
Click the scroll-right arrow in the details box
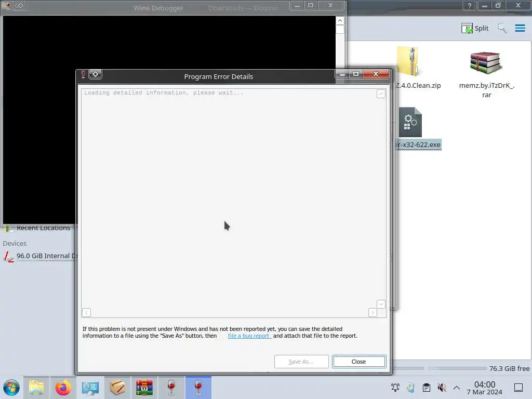(373, 312)
